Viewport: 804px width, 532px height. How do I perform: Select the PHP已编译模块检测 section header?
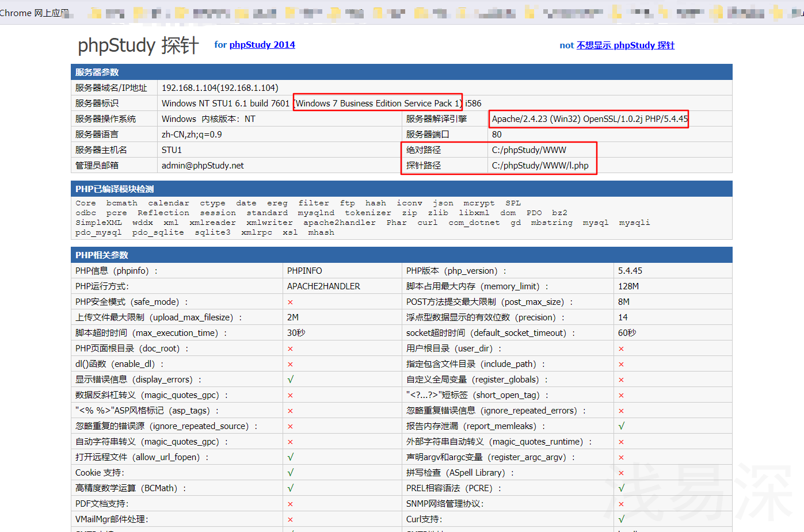click(x=115, y=189)
